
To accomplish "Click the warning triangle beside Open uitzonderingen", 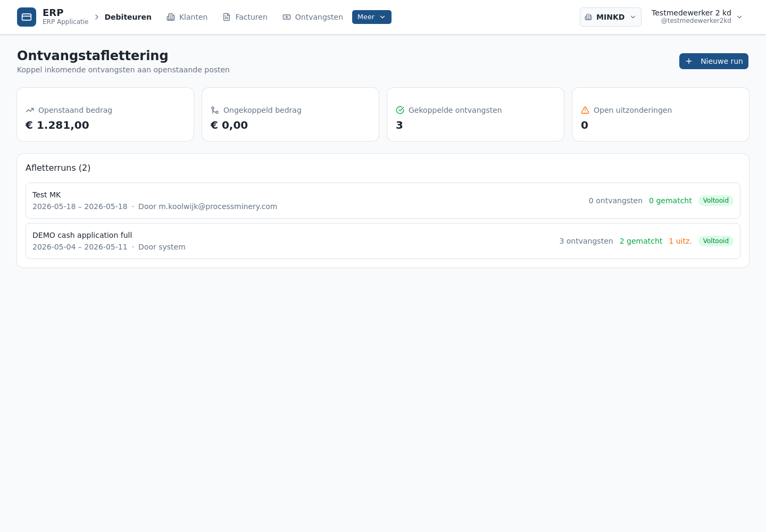I will [x=585, y=110].
